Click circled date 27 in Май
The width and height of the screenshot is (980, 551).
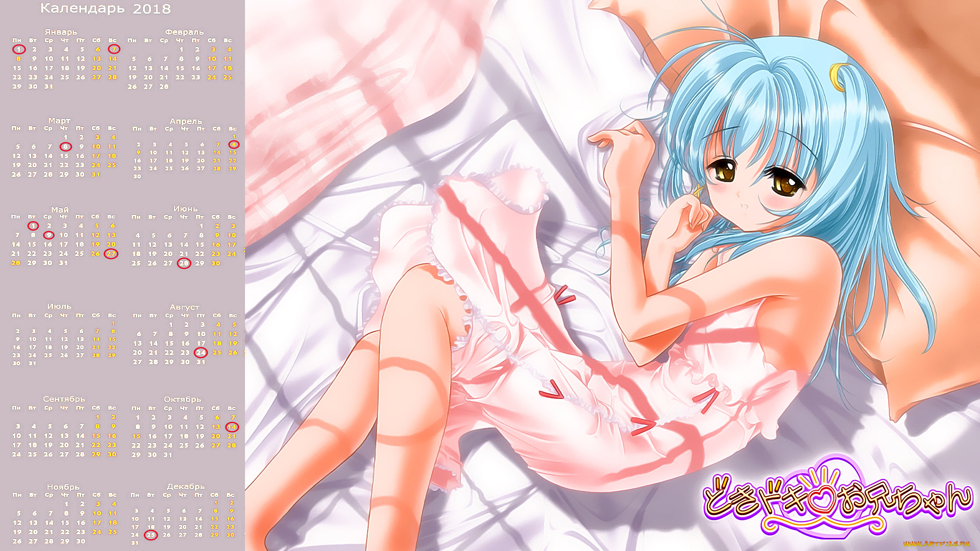[x=111, y=254]
